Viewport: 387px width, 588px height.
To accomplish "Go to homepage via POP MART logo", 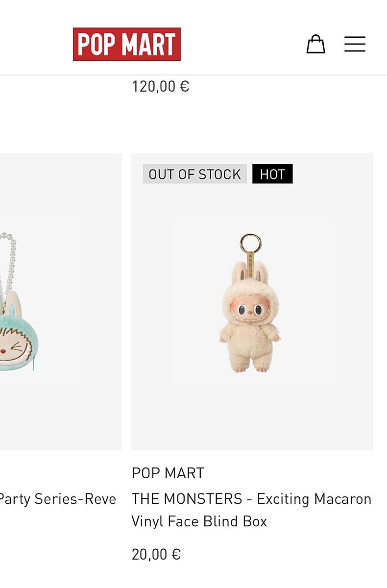I will tap(127, 44).
